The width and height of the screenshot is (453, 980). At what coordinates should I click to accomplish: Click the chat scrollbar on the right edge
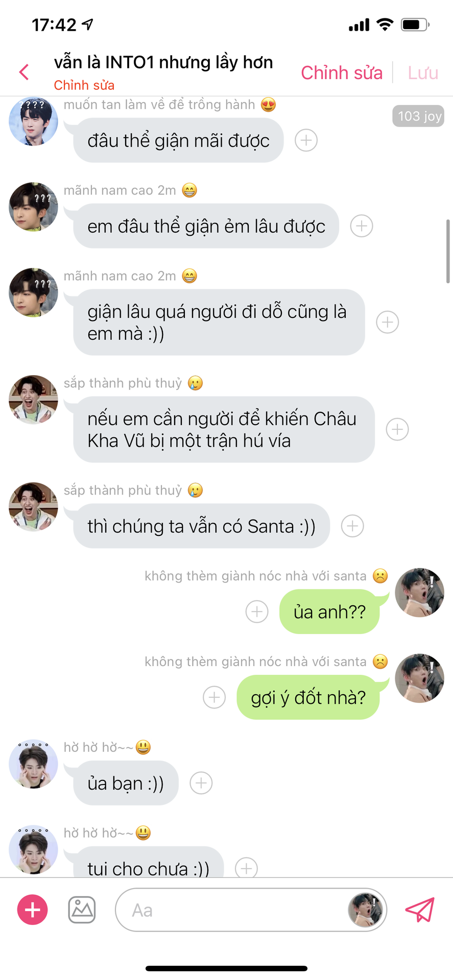(448, 251)
